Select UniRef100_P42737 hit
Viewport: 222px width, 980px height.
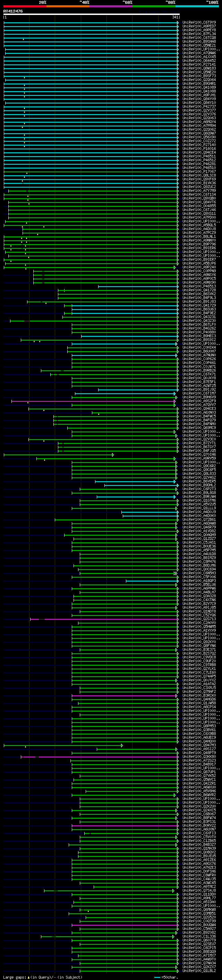pyautogui.click(x=199, y=106)
